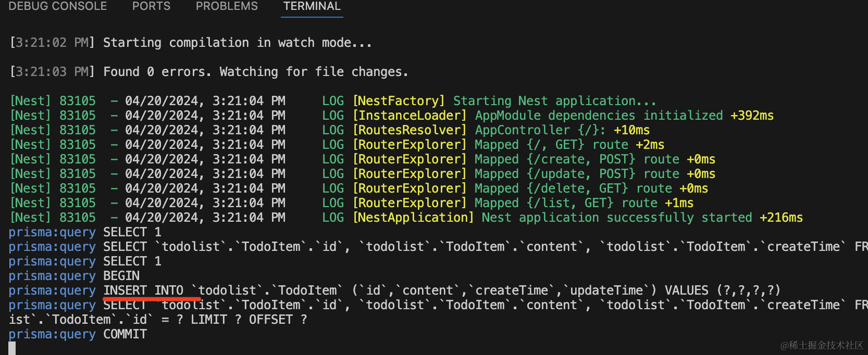Click the Mapped {/list, GET} route entry
The width and height of the screenshot is (868, 355).
pos(584,203)
